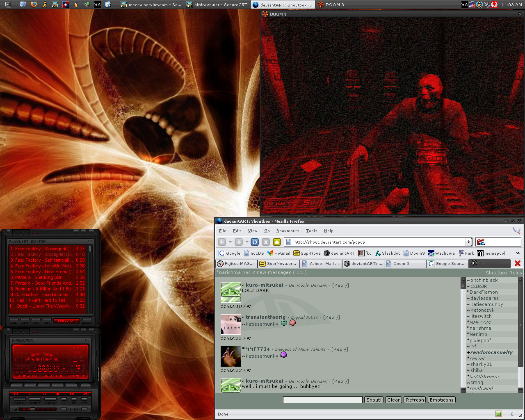Open Slashdot bookmark in the toolbar
Screen dimensions: 525x420
point(387,253)
